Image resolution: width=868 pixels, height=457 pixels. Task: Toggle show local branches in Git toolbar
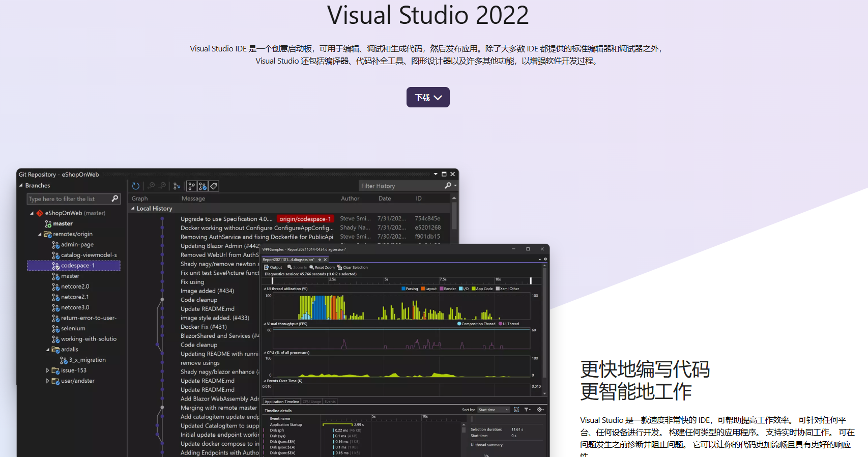(x=191, y=186)
